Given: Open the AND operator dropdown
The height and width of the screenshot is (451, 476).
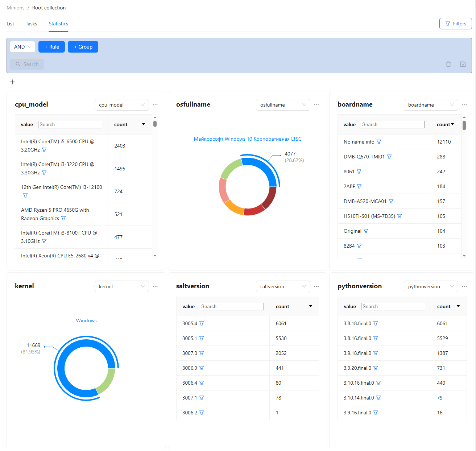Looking at the screenshot, I should (22, 47).
